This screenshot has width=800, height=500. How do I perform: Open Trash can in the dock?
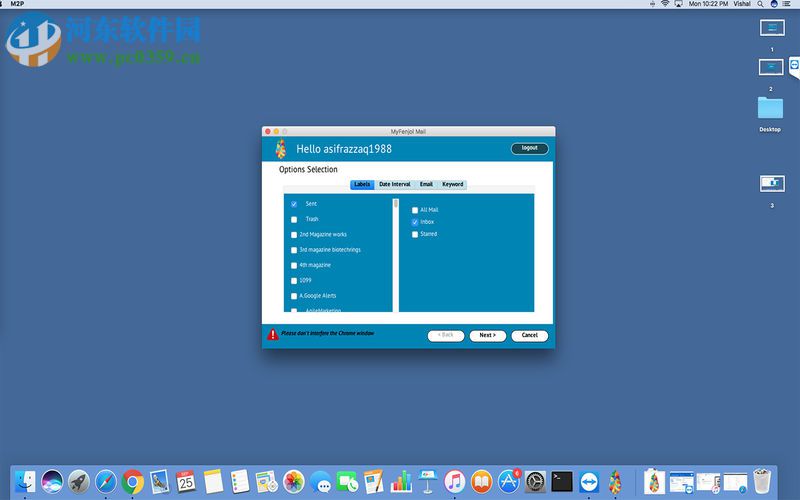[x=762, y=482]
